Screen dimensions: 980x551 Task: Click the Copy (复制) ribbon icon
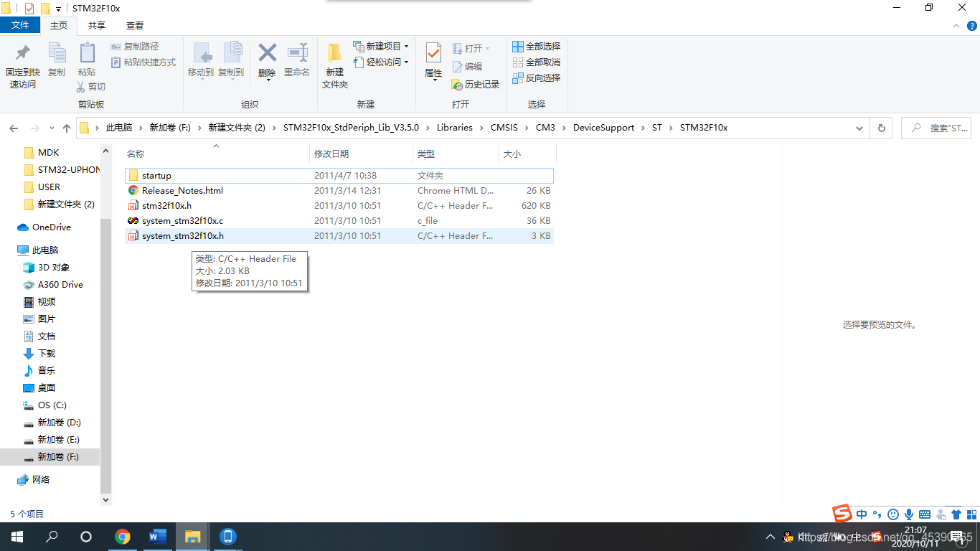[57, 60]
